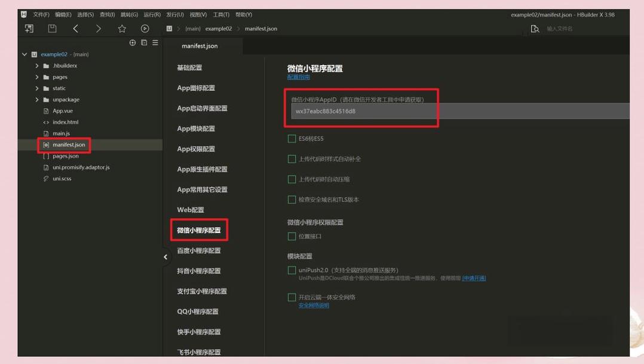Open the 安全网络说明 link
This screenshot has width=644, height=364.
314,305
